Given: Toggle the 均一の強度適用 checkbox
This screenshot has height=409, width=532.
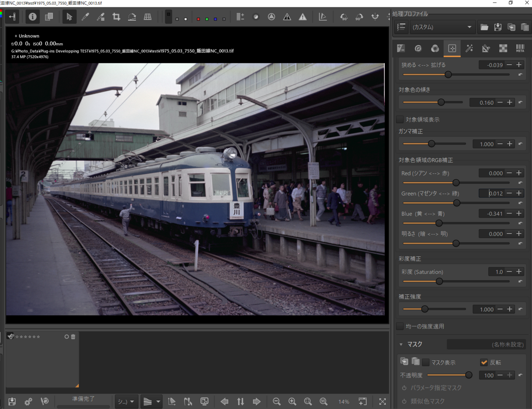Looking at the screenshot, I should 400,326.
